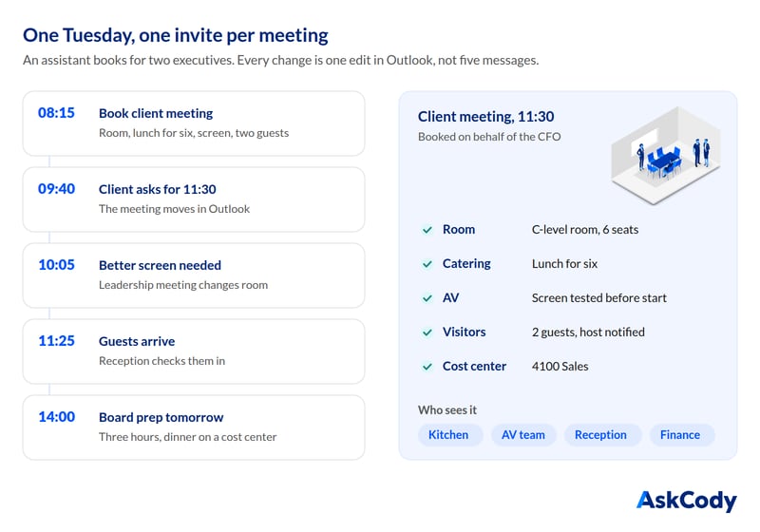Click the 'C-level room, 6 seats' value
This screenshot has width=760, height=532.
pos(584,230)
